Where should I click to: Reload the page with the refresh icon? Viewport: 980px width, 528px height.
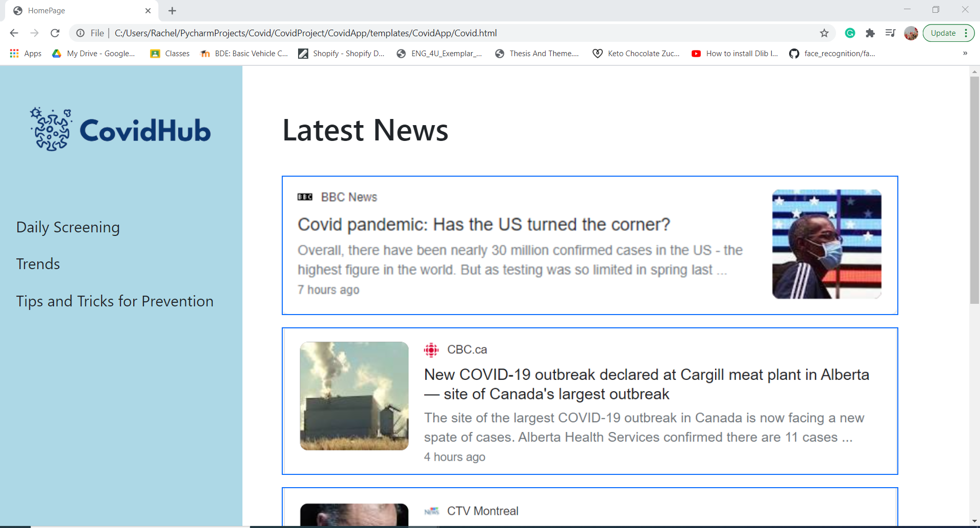coord(55,33)
